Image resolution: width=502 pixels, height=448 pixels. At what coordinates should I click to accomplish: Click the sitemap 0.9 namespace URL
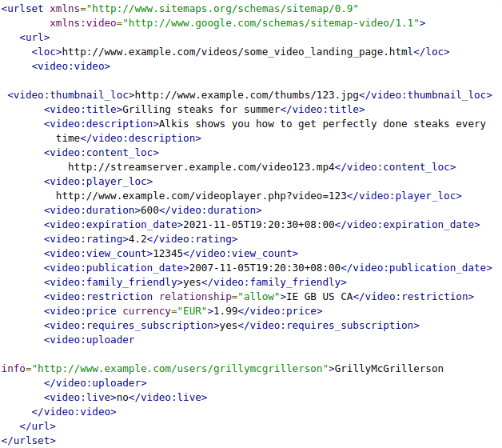pos(225,9)
